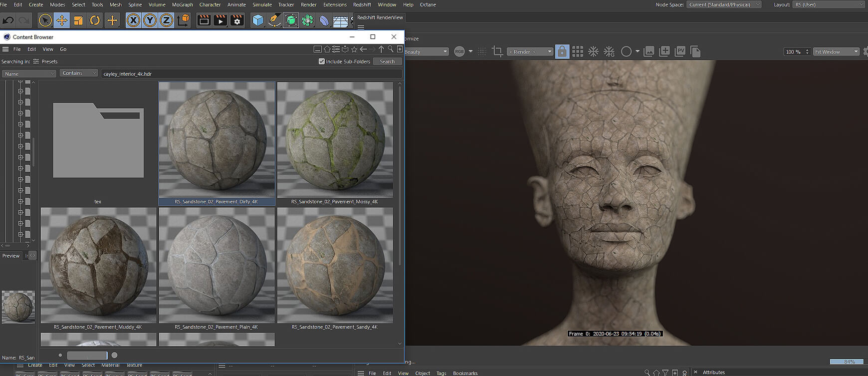Click the Undo arrow icon
This screenshot has width=868, height=376.
(8, 20)
